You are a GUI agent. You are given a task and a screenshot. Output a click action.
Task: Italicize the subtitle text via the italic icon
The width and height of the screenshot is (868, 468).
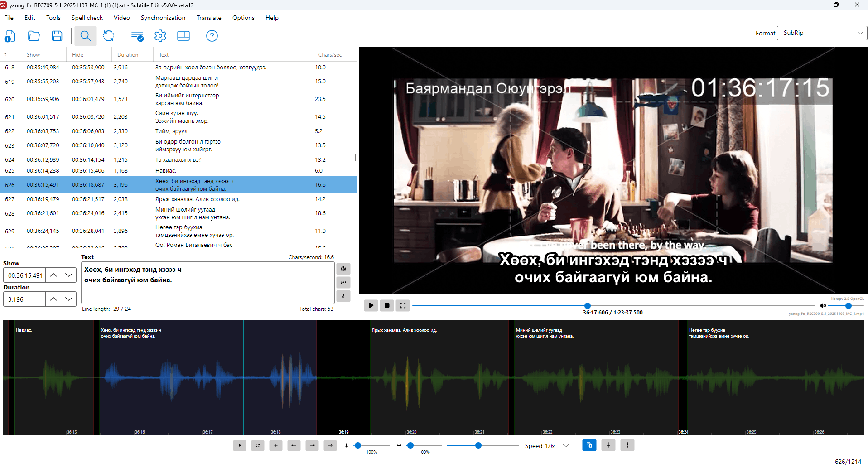[343, 296]
